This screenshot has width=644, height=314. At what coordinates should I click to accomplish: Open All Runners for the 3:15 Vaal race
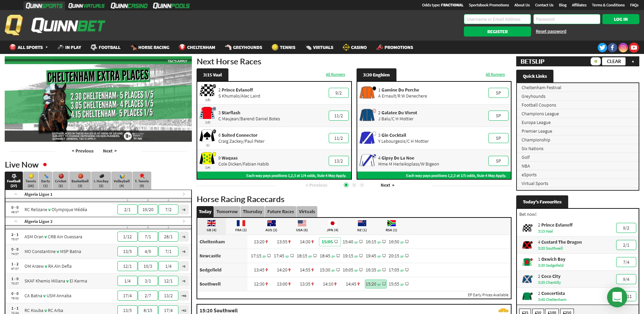tap(335, 74)
